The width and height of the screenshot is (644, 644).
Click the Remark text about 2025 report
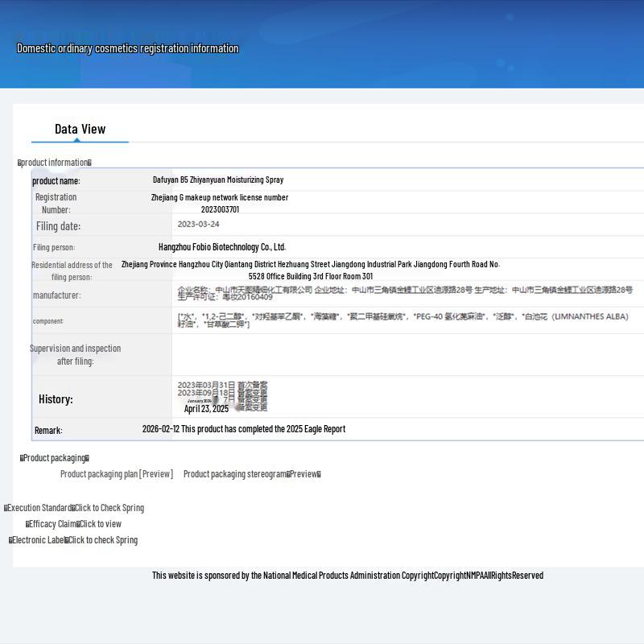click(x=244, y=429)
